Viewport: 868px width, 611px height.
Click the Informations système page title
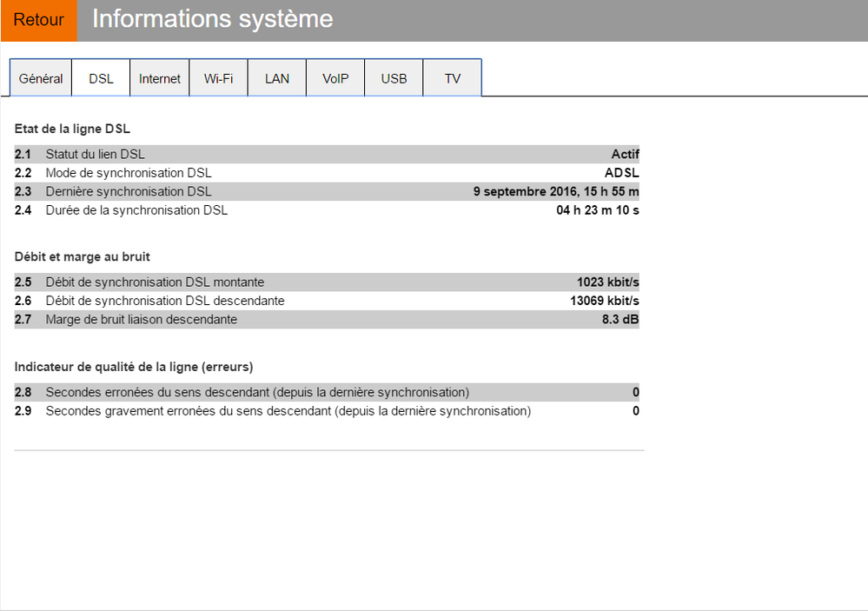(212, 19)
